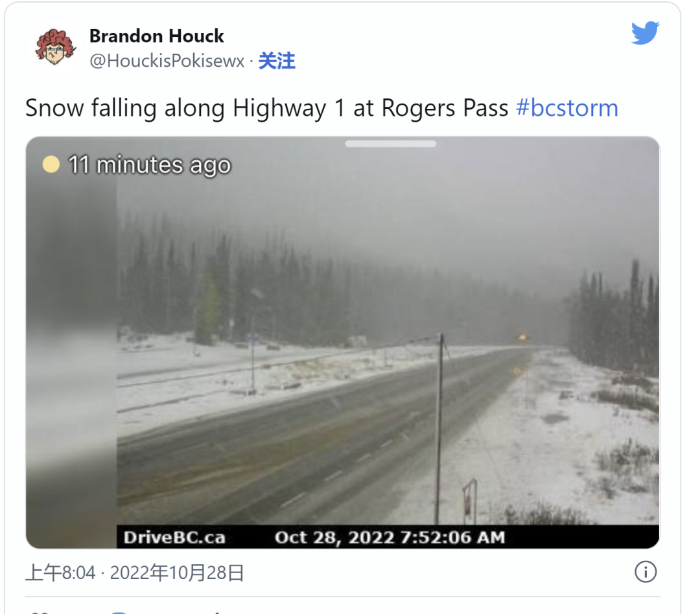700x614 pixels.
Task: Open the 2022年10月28日 date link
Action: [x=177, y=573]
